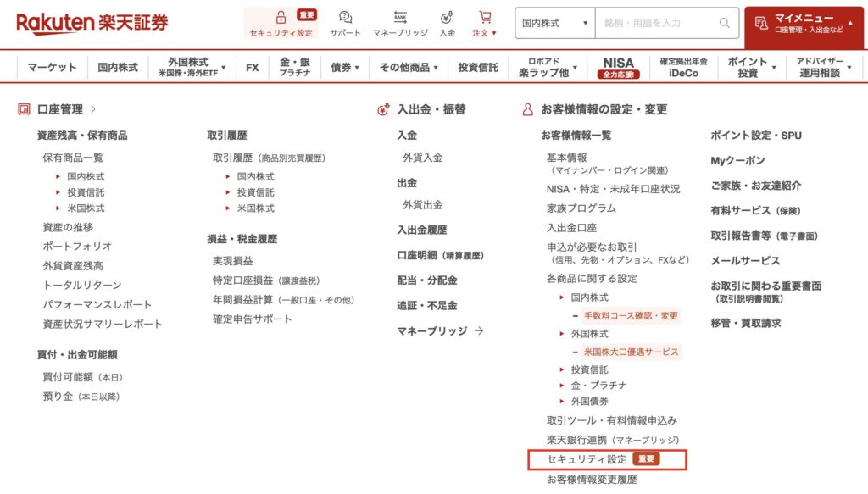This screenshot has height=494, width=868.
Task: Open the マーケット nav tab
Action: tap(52, 68)
